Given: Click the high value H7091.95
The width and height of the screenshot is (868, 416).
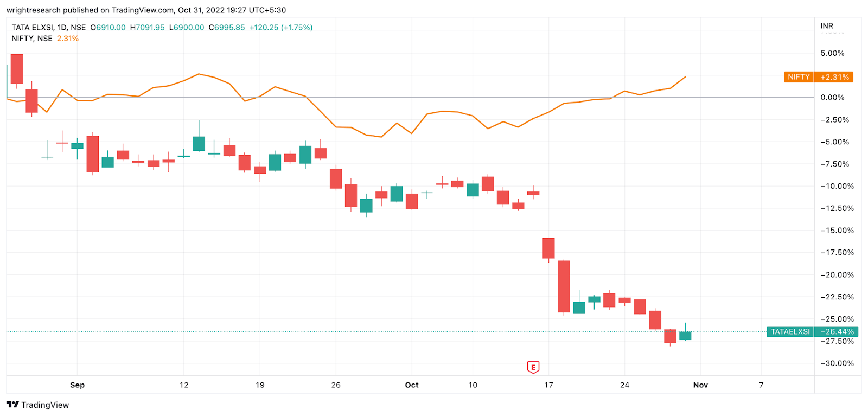Looking at the screenshot, I should 147,27.
